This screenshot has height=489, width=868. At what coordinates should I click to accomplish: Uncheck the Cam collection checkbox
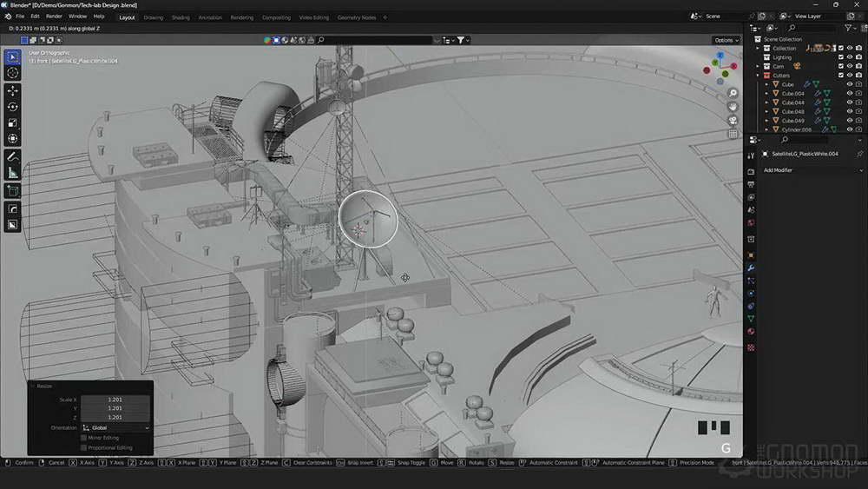click(841, 67)
